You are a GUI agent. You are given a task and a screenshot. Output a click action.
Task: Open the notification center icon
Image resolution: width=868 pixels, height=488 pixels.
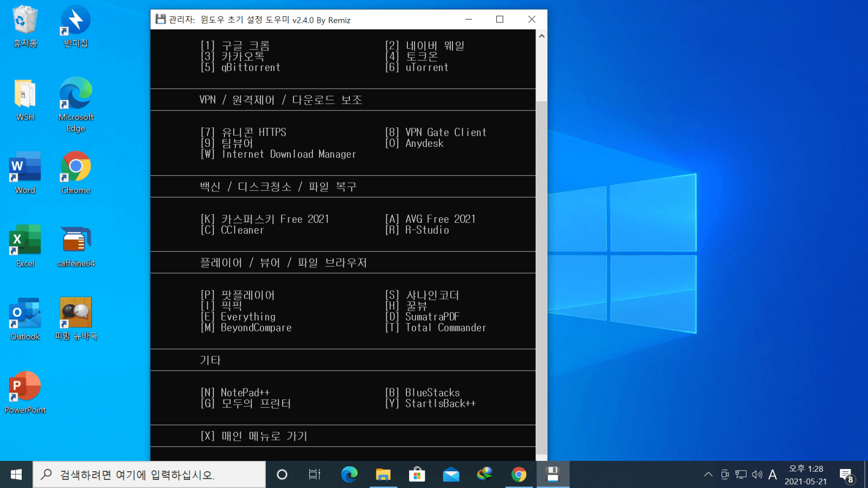tap(847, 476)
